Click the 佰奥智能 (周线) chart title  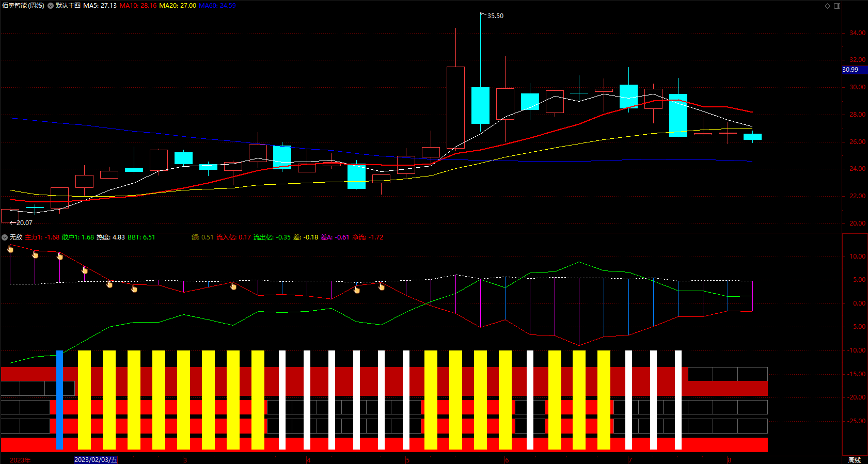coord(23,6)
